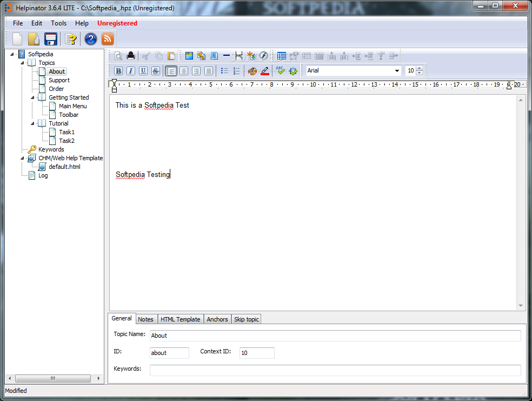Save project with the floppy disk icon
Screen dimensions: 532x401
(51, 39)
